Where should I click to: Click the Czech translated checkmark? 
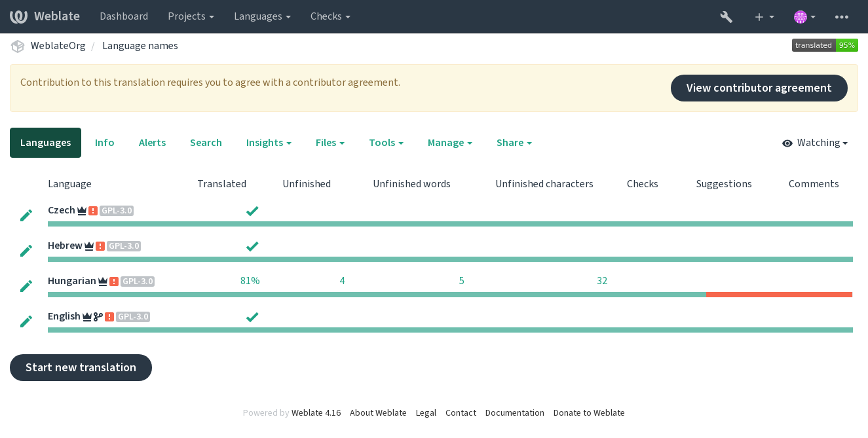click(x=252, y=211)
